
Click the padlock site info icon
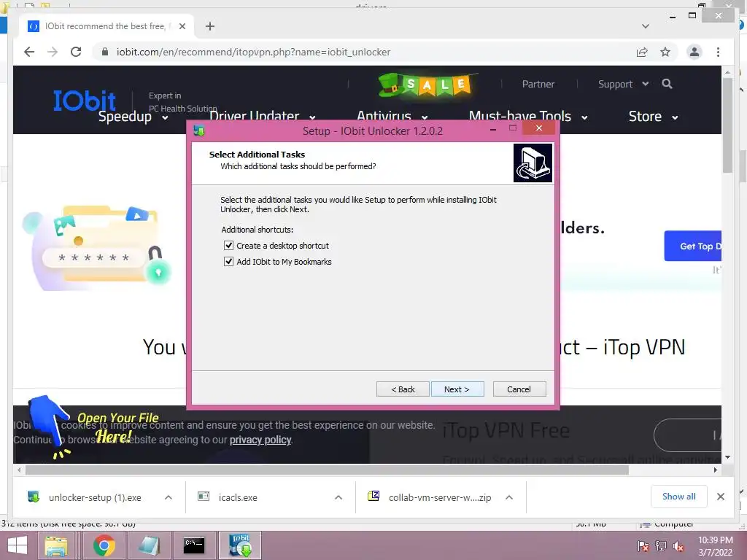tap(105, 52)
